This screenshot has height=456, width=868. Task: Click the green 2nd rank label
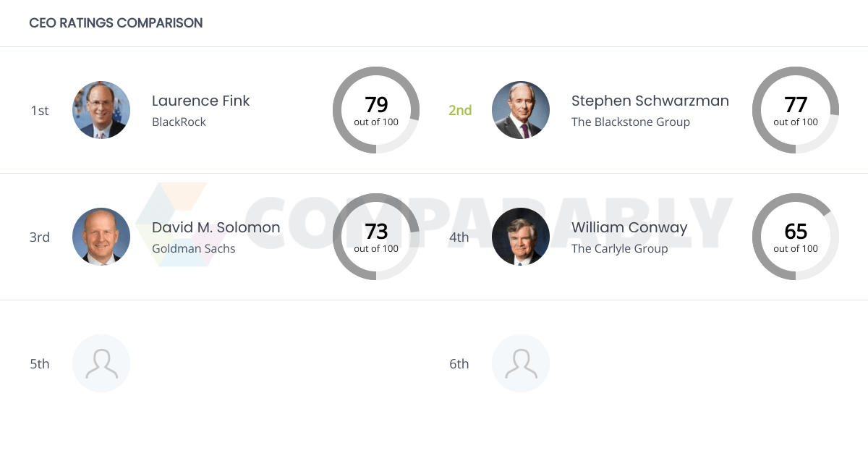click(460, 110)
